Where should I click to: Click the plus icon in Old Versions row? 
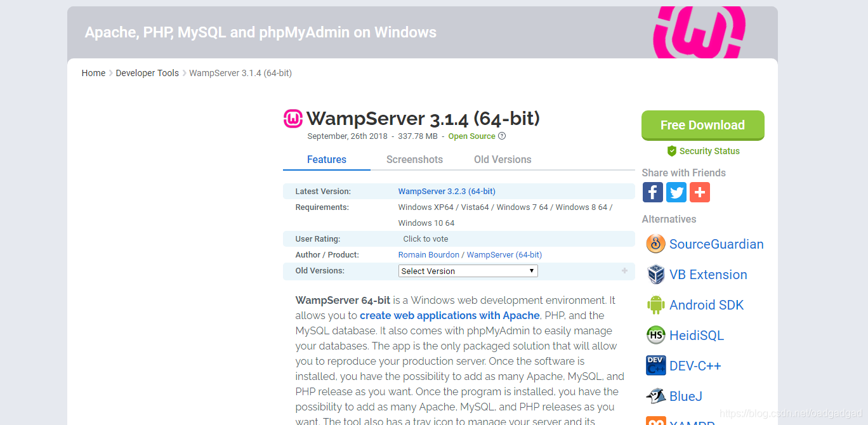point(624,271)
